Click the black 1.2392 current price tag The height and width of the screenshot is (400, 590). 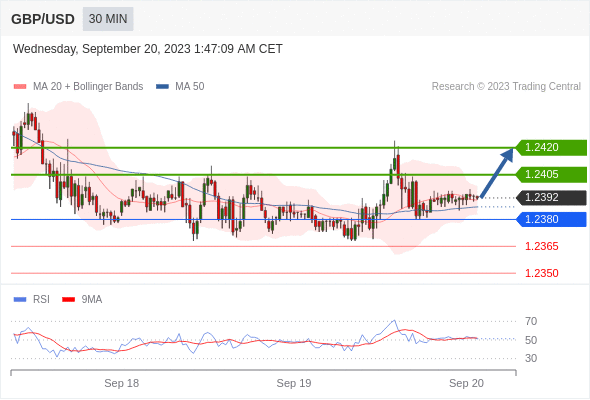[551, 197]
